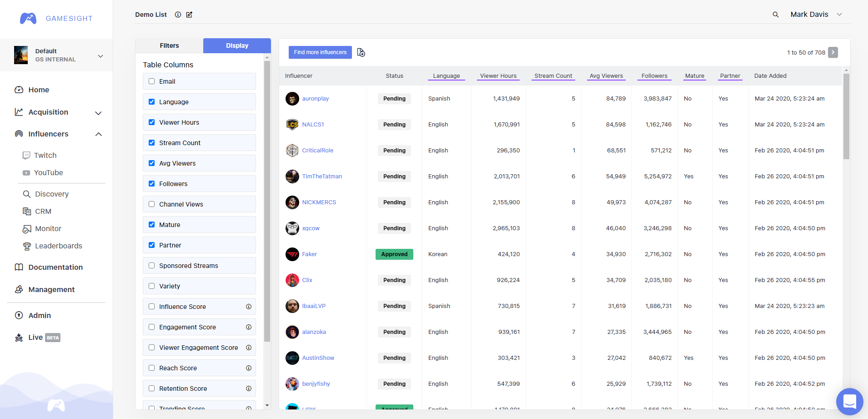Click the Documentation book icon
Screen dimensions: 868x419
19,267
